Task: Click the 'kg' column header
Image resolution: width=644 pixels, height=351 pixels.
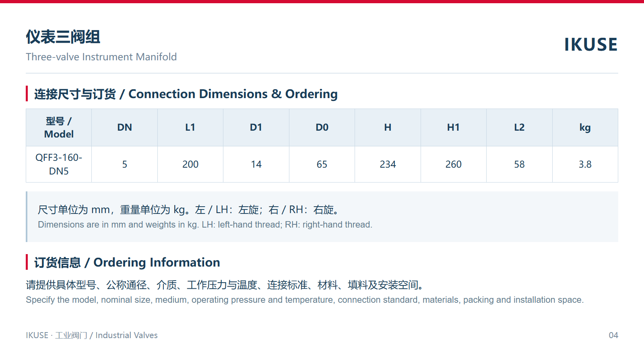Action: tap(585, 127)
